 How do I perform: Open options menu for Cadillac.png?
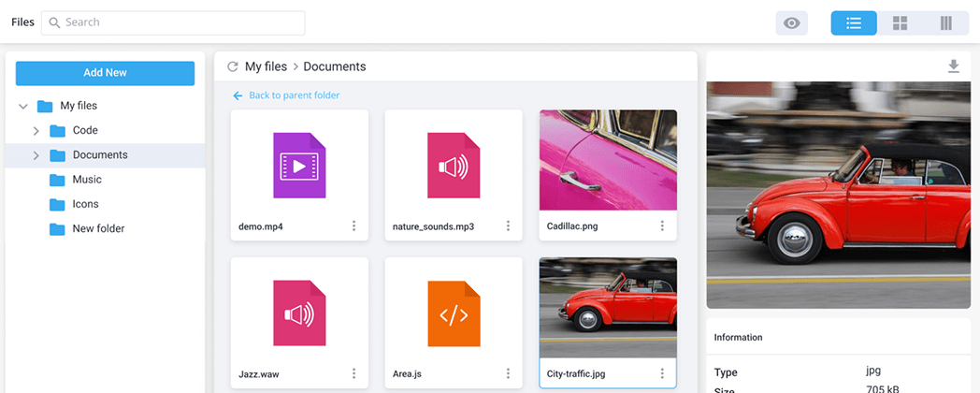pos(662,226)
